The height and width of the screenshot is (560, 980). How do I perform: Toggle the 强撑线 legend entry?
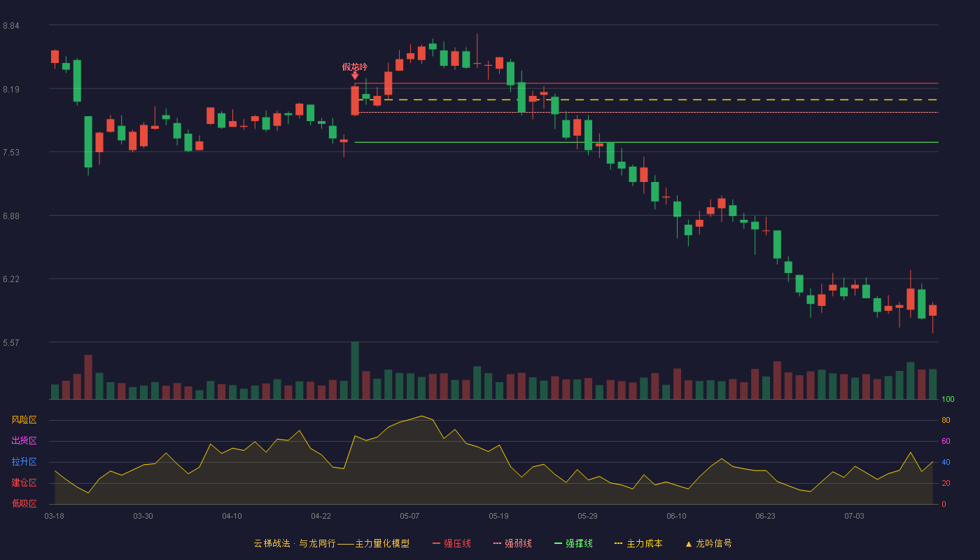[573, 543]
